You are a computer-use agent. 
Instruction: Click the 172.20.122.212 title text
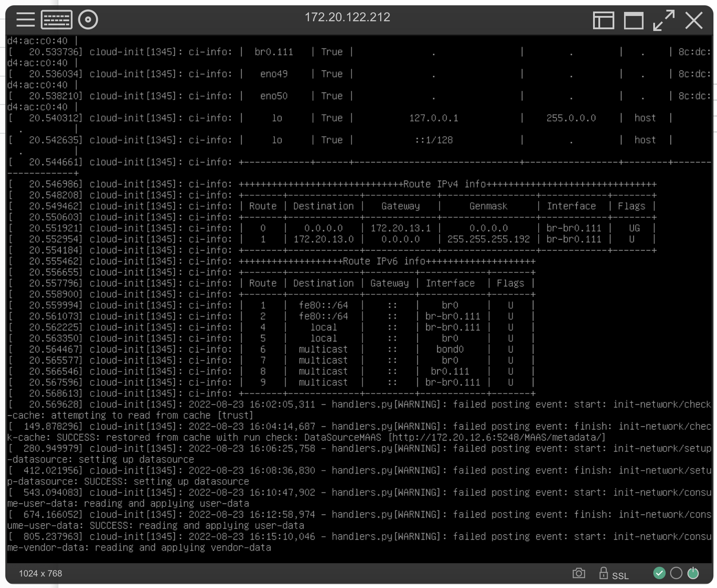tap(347, 17)
